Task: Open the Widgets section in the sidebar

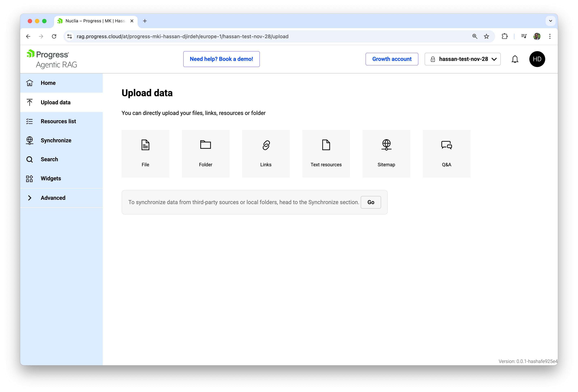Action: tap(50, 178)
